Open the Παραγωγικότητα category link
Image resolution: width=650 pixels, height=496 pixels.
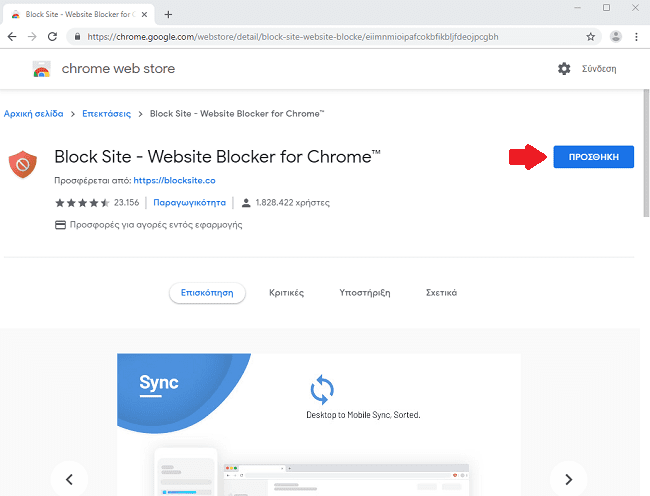tap(189, 203)
